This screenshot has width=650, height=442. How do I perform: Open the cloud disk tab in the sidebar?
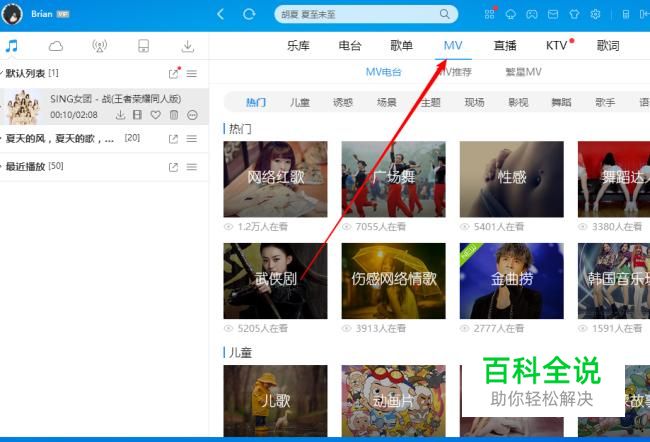tap(56, 46)
